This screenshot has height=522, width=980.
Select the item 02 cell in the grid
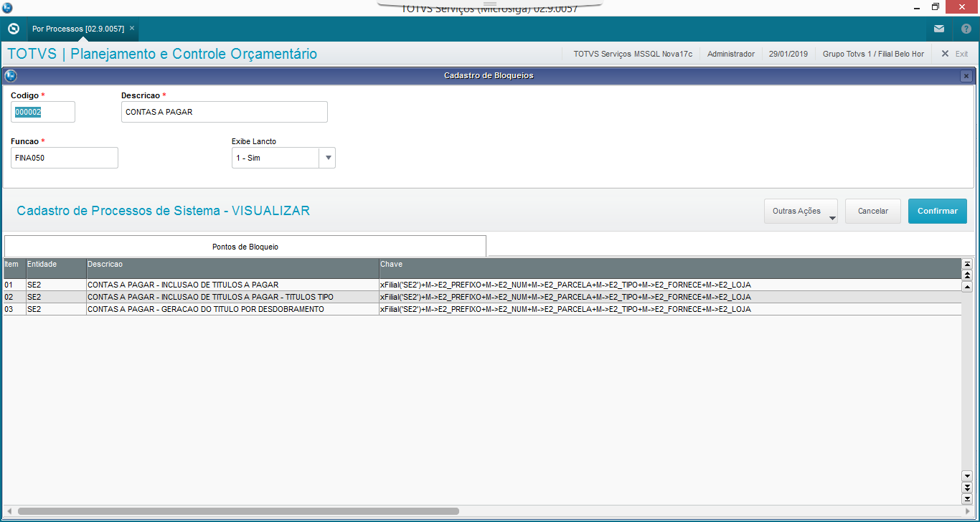[x=14, y=297]
